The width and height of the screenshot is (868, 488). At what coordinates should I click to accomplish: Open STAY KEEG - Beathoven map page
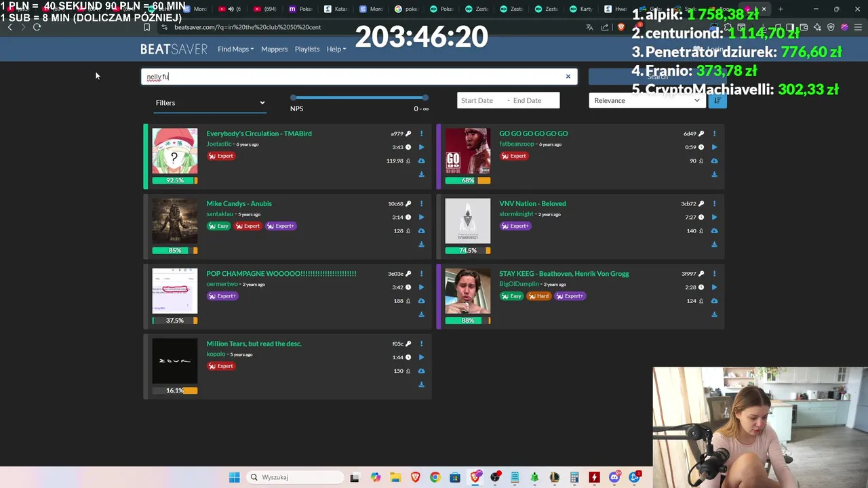click(x=564, y=274)
